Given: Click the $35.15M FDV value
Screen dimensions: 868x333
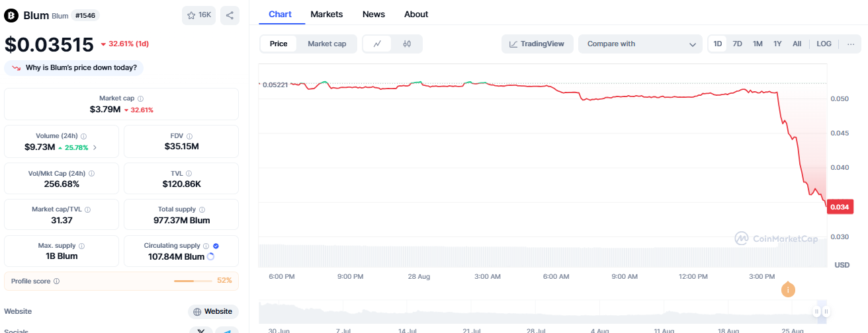Looking at the screenshot, I should pyautogui.click(x=181, y=147).
